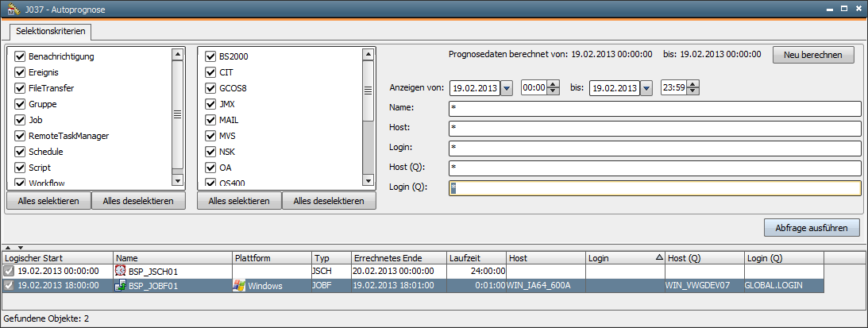Click the BSP_JSCH01 schedule icon

pyautogui.click(x=121, y=271)
